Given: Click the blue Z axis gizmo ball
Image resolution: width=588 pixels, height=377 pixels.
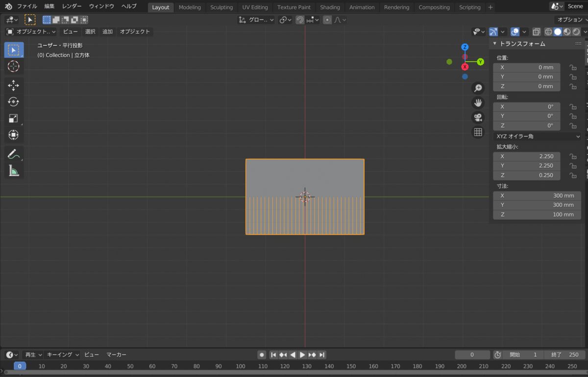Looking at the screenshot, I should click(x=465, y=47).
